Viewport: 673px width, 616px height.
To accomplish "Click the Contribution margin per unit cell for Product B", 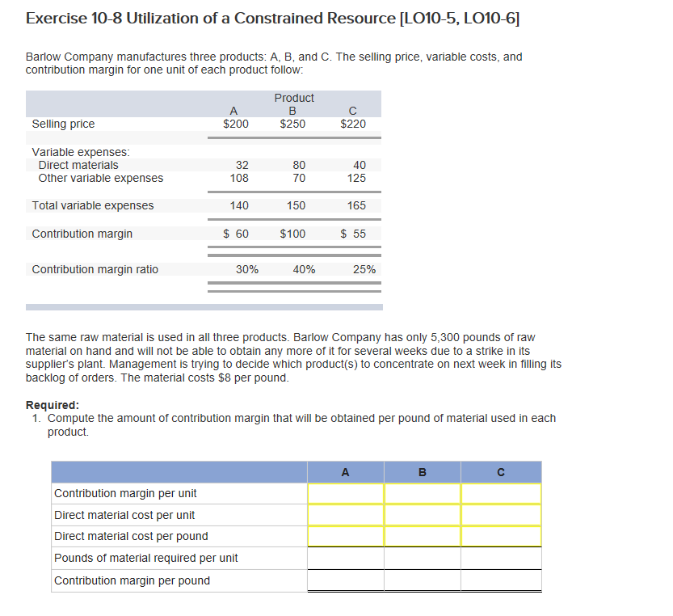I will [422, 493].
